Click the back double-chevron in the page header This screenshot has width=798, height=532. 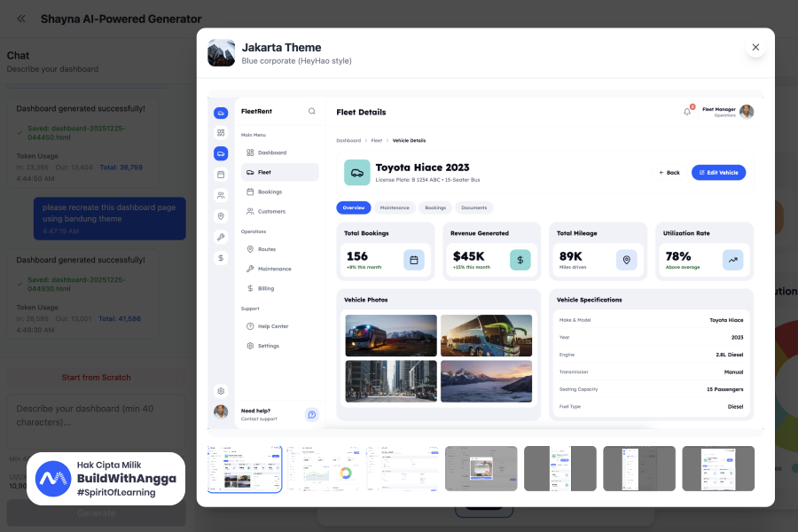pos(21,19)
